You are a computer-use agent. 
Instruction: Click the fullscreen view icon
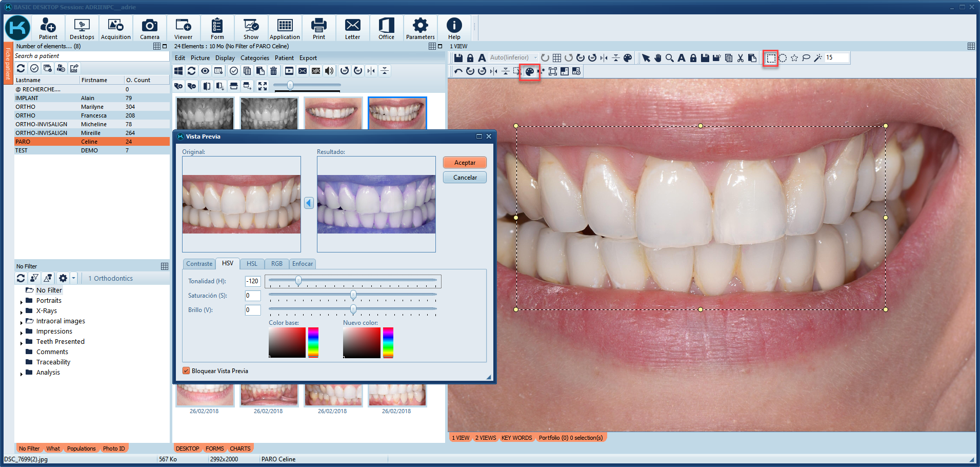[x=262, y=86]
